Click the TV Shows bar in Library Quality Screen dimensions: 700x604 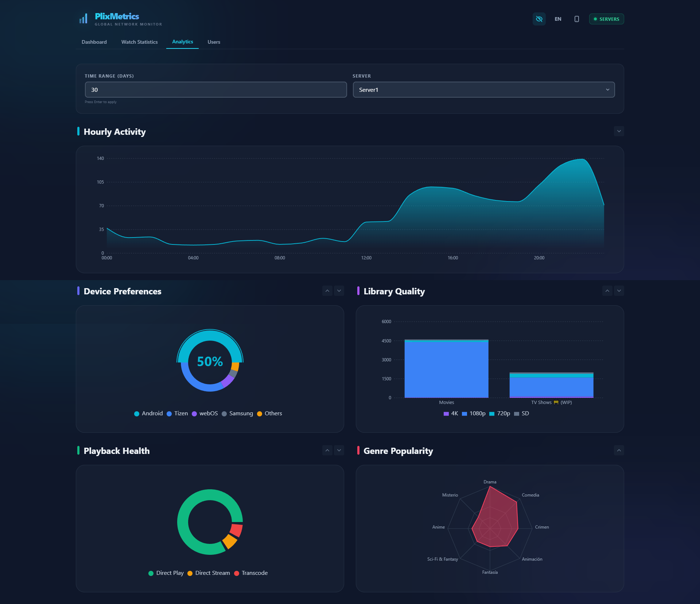[x=551, y=385]
